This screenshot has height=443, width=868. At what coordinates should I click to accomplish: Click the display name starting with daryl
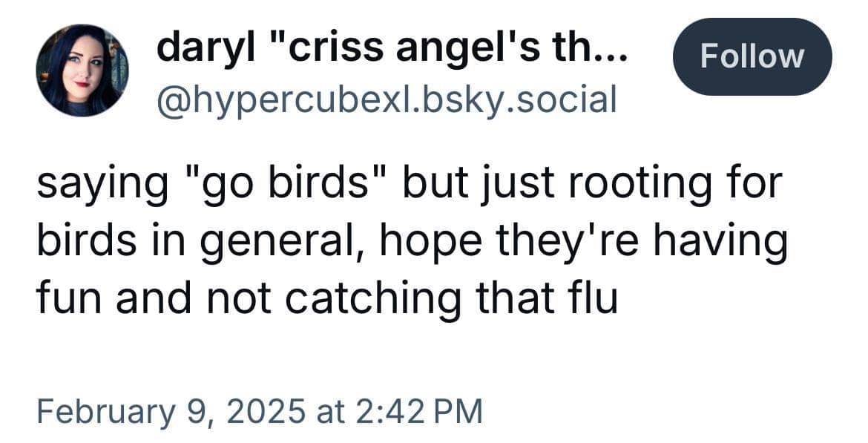[x=393, y=50]
